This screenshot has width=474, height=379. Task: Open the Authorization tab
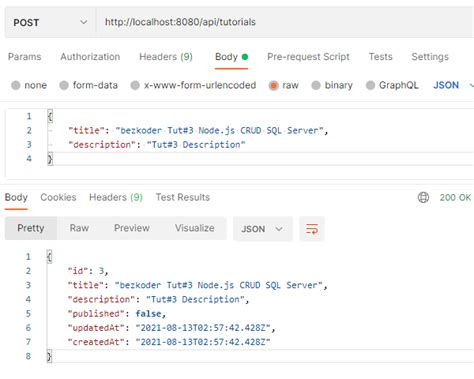pyautogui.click(x=90, y=57)
